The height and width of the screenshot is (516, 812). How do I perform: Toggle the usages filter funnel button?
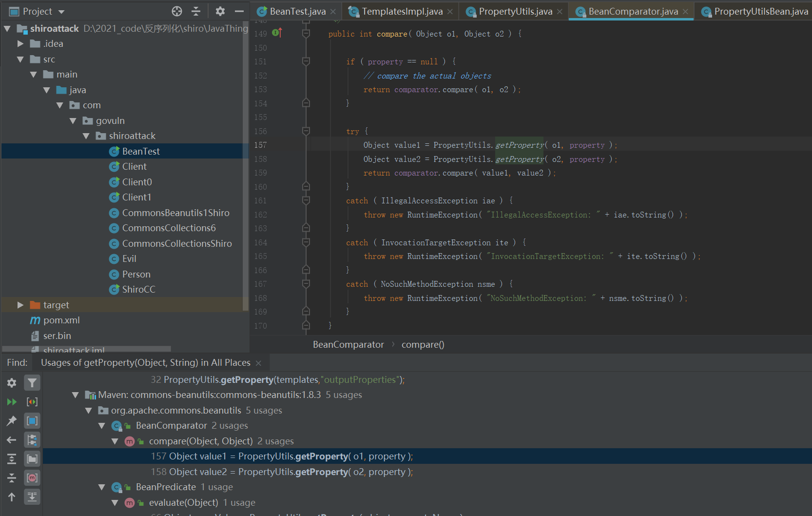point(32,383)
